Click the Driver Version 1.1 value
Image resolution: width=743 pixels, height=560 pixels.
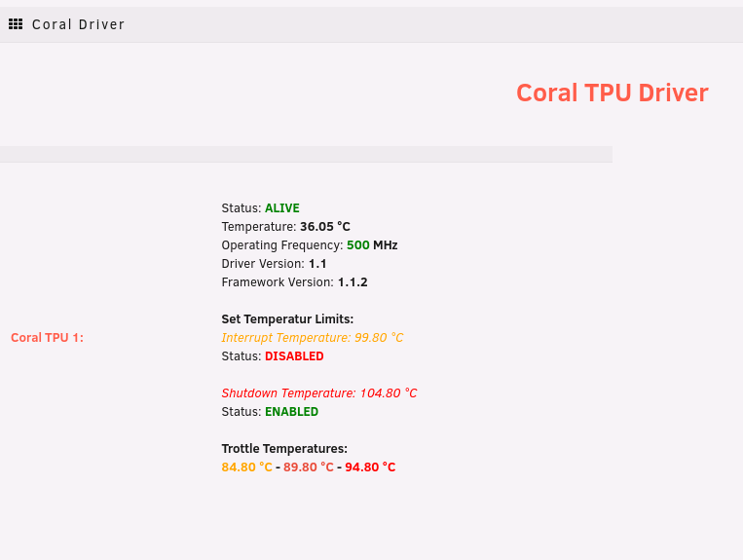[317, 263]
